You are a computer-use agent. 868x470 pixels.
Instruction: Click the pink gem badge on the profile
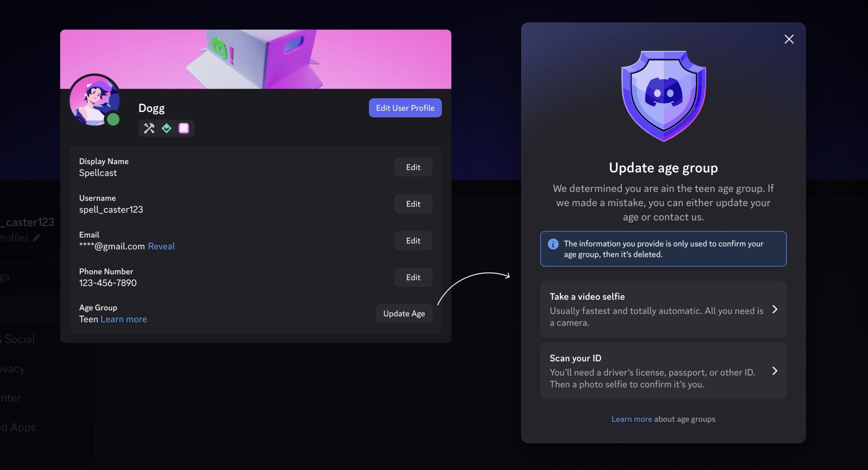[183, 128]
